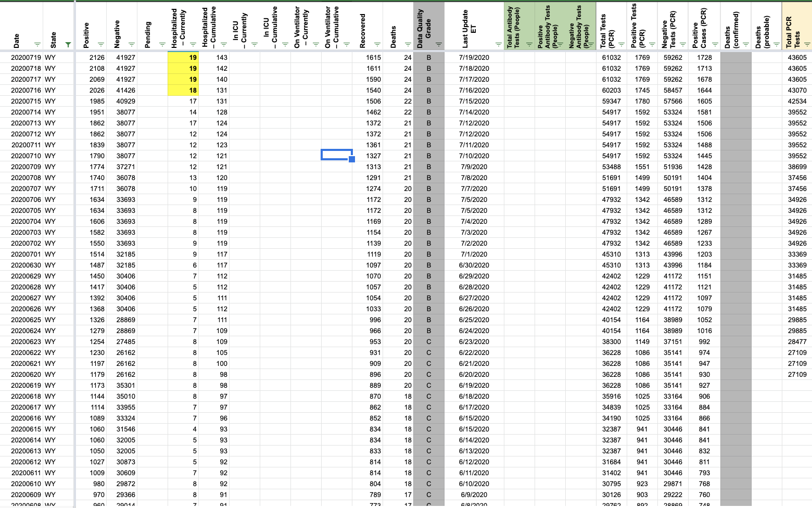The image size is (812, 508).
Task: Open the Date column filter icon
Action: click(37, 45)
